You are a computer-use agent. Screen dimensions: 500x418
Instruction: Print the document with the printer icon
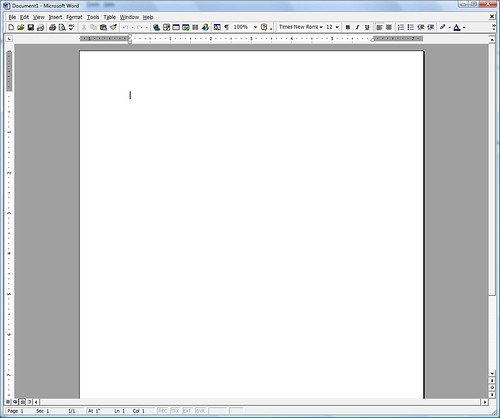click(52, 27)
